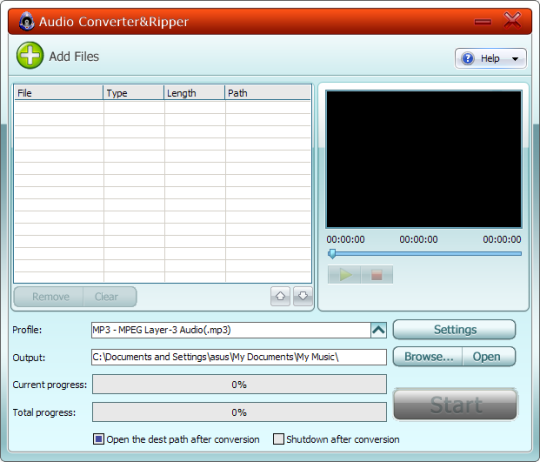The image size is (540, 462).
Task: Expand the Profile format dropdown arrow
Action: click(378, 330)
